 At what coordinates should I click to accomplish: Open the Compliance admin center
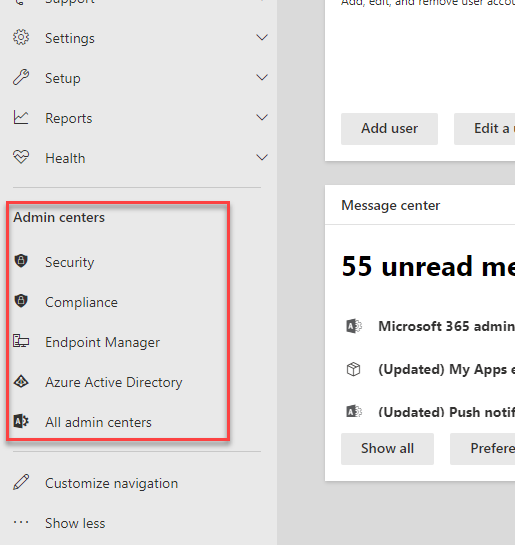tap(81, 302)
